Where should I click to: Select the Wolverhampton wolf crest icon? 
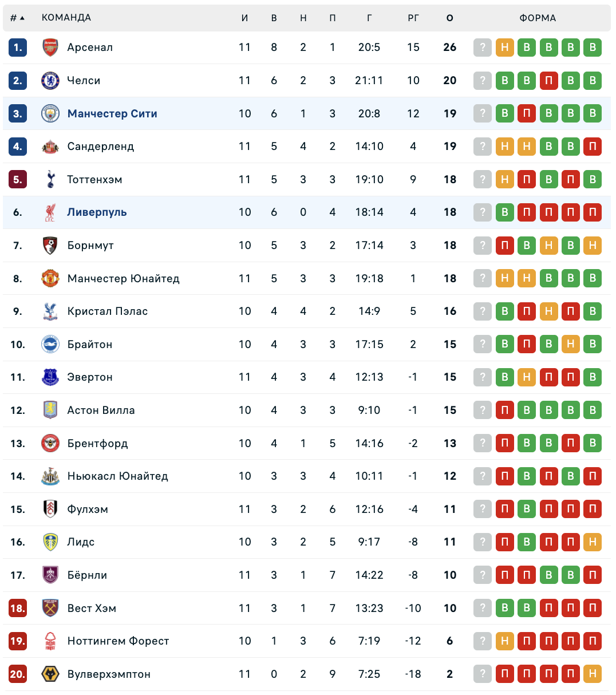pos(50,674)
